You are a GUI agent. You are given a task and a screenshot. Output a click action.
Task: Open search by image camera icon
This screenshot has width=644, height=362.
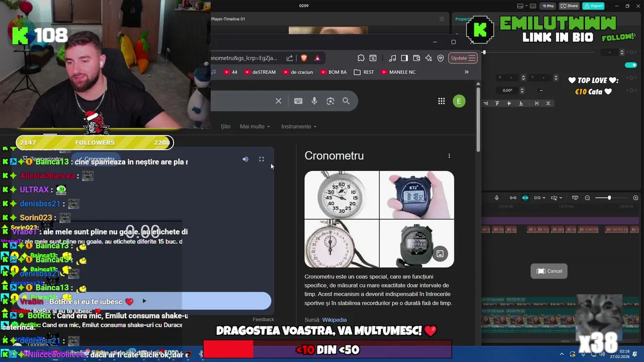click(331, 101)
